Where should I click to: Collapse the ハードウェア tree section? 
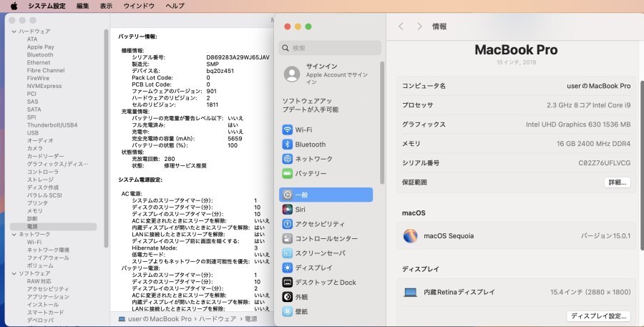tap(14, 31)
